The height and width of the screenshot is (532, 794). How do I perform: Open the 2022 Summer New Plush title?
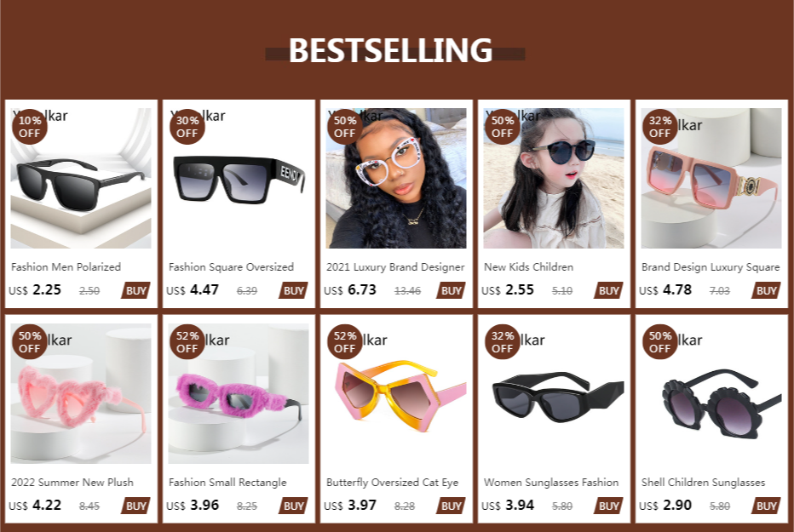click(x=72, y=483)
